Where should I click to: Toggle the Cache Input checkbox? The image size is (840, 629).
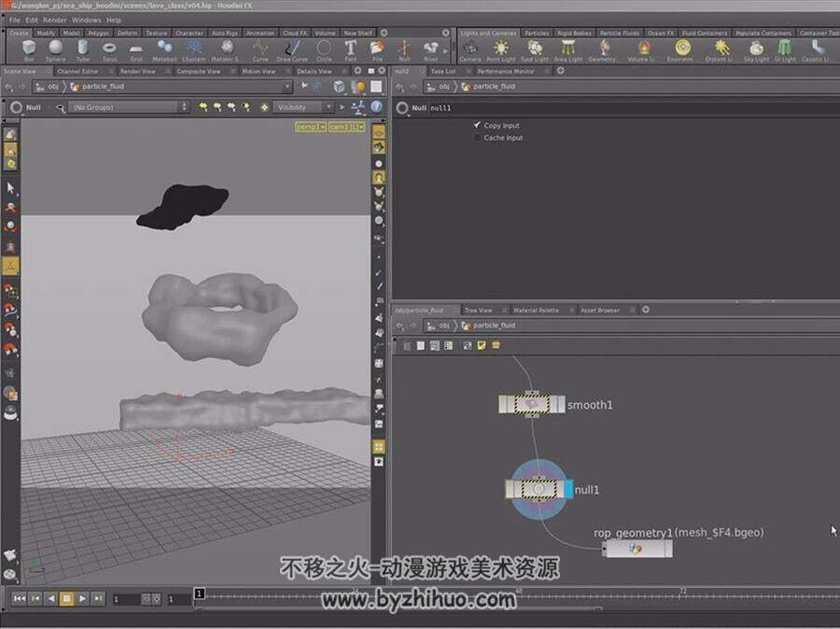477,138
